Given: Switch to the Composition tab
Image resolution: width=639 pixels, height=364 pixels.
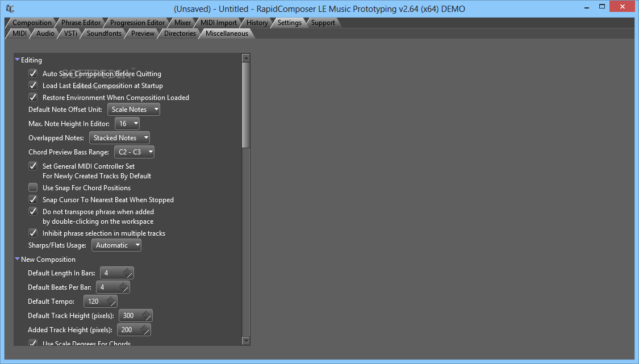Looking at the screenshot, I should tap(32, 23).
